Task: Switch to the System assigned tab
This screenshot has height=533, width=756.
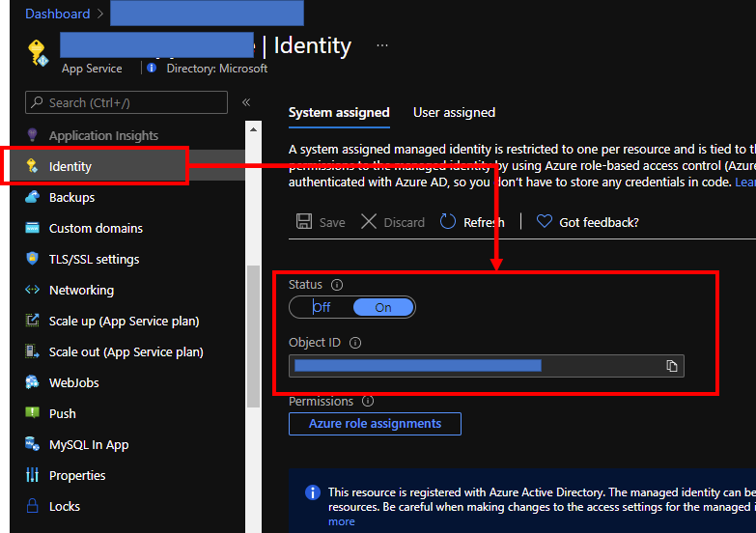Action: [339, 112]
